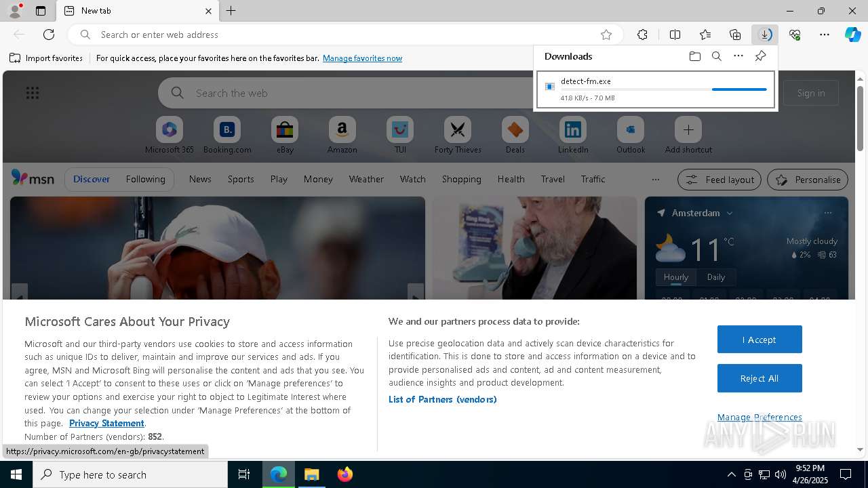Open the Traffic menu item

pyautogui.click(x=593, y=179)
